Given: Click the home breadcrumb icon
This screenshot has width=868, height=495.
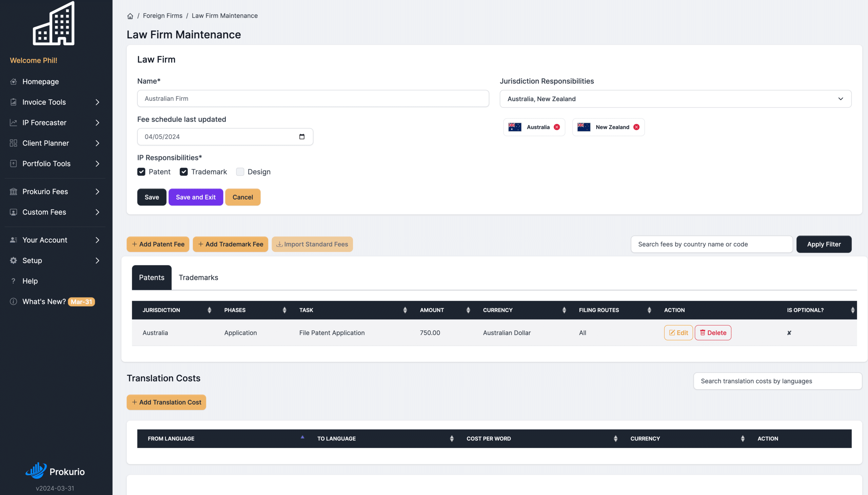Looking at the screenshot, I should tap(130, 16).
